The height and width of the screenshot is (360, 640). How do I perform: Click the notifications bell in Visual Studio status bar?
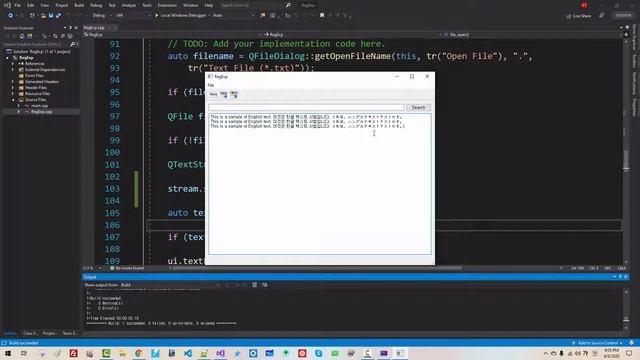(x=631, y=343)
